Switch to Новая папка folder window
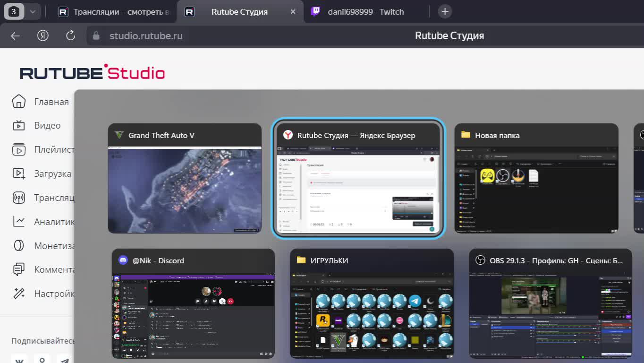 click(x=536, y=178)
